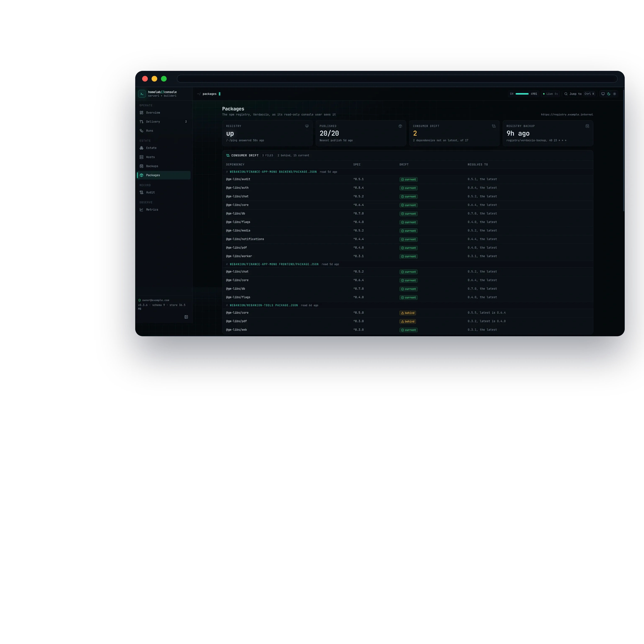Click the Consumer Drift table header icon

[x=228, y=155]
